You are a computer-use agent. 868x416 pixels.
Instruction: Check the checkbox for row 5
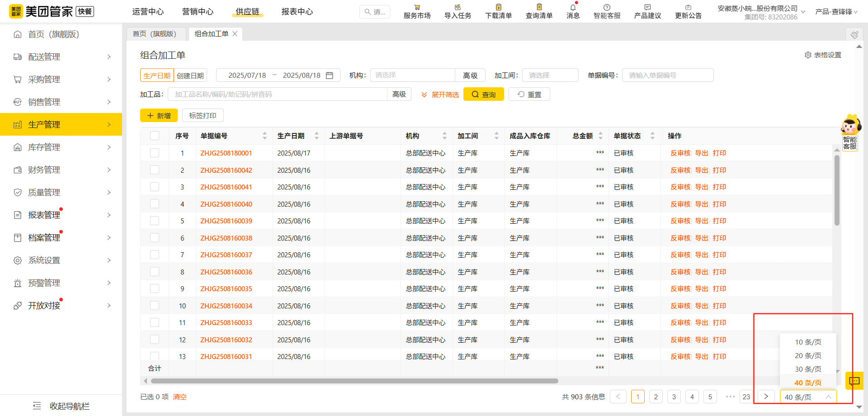point(155,221)
